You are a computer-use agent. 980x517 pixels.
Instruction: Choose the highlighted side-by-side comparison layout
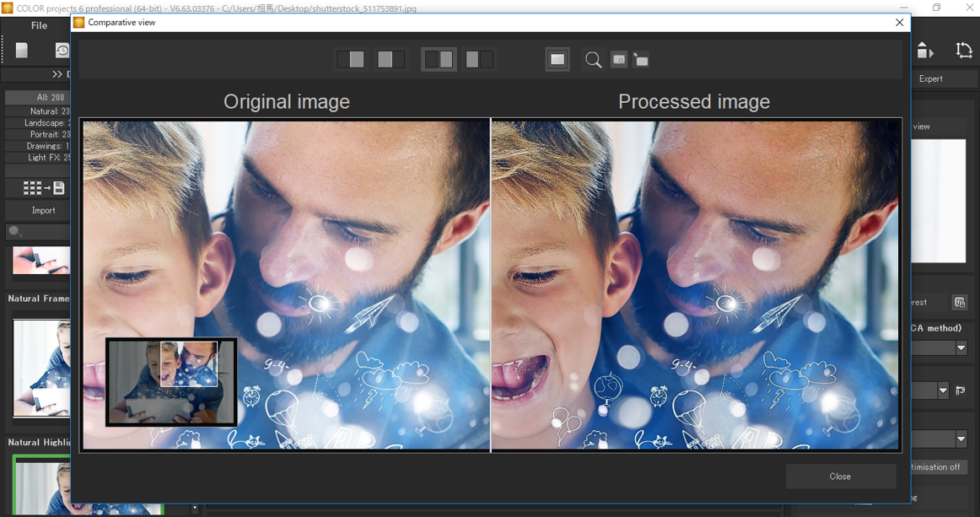tap(439, 59)
